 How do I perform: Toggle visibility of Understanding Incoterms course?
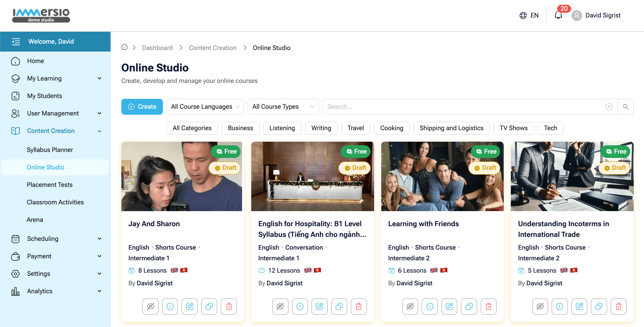(x=540, y=306)
